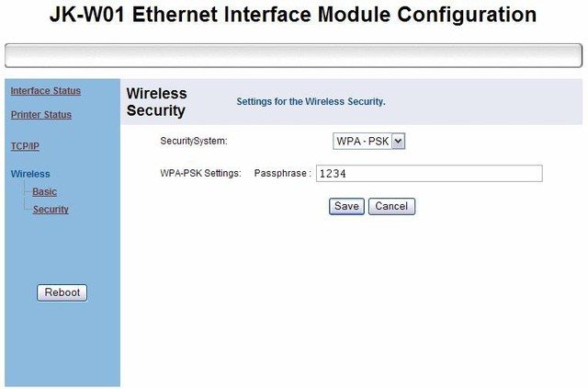
Task: Open the Interface Status page
Action: click(45, 91)
